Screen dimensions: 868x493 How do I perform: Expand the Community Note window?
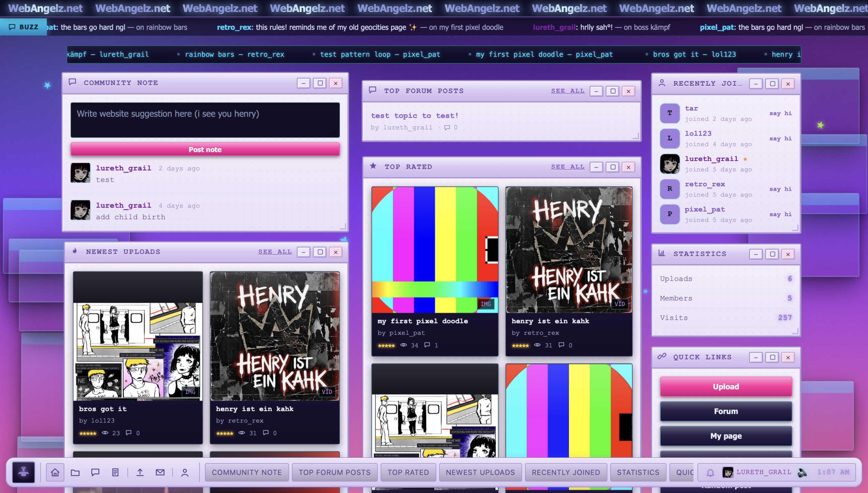click(x=320, y=83)
